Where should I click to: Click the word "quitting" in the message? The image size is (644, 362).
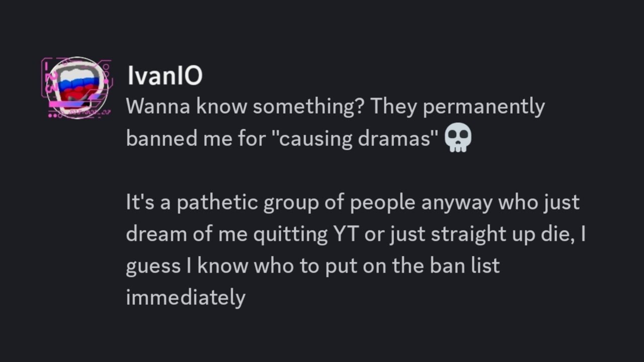click(x=290, y=235)
